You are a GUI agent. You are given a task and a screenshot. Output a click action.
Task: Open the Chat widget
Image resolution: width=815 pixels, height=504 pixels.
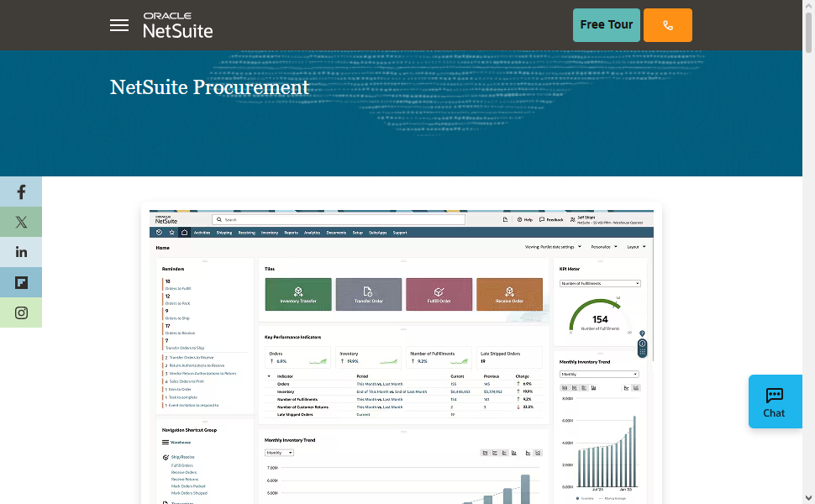click(x=775, y=402)
